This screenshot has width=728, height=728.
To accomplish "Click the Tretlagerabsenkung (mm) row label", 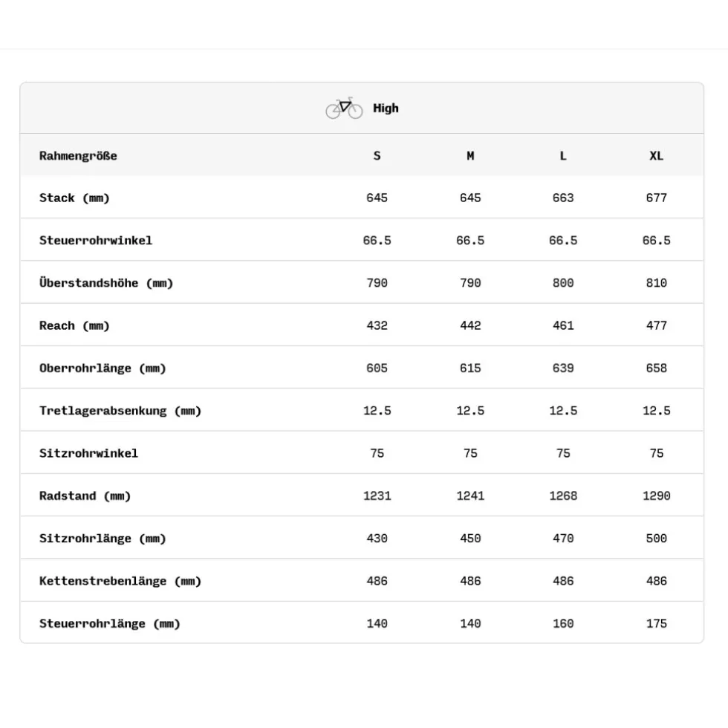I will coord(120,411).
